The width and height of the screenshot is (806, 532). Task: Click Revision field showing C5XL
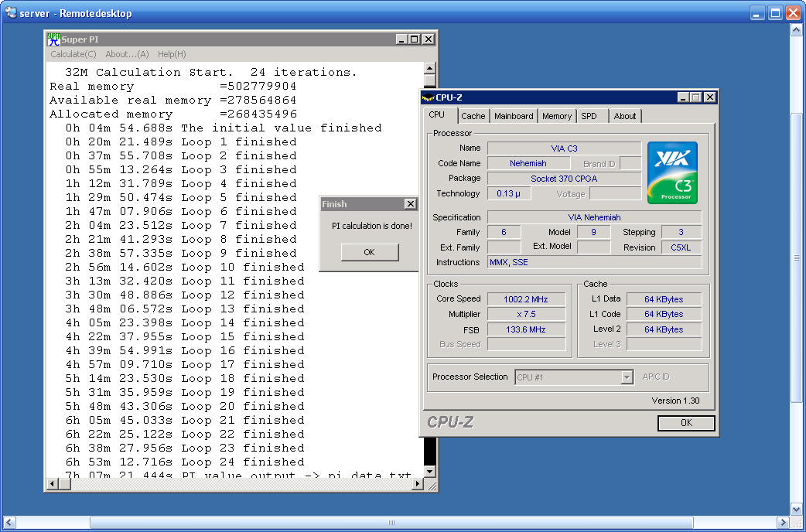(x=681, y=247)
